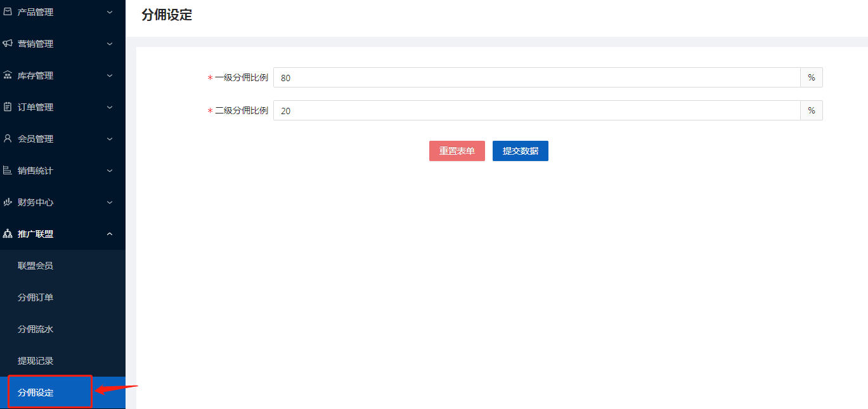Click the 推广联盟 hierarchy icon
The image size is (868, 409).
(x=8, y=234)
